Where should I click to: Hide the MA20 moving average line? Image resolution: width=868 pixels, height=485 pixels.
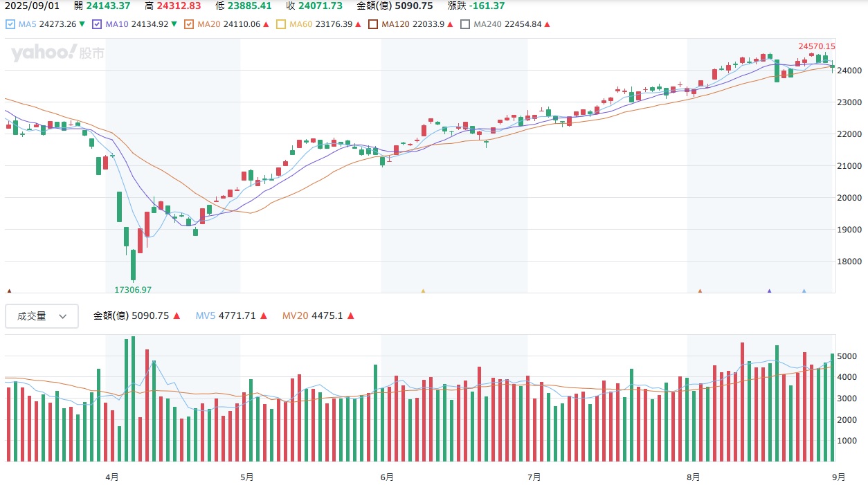pos(189,24)
